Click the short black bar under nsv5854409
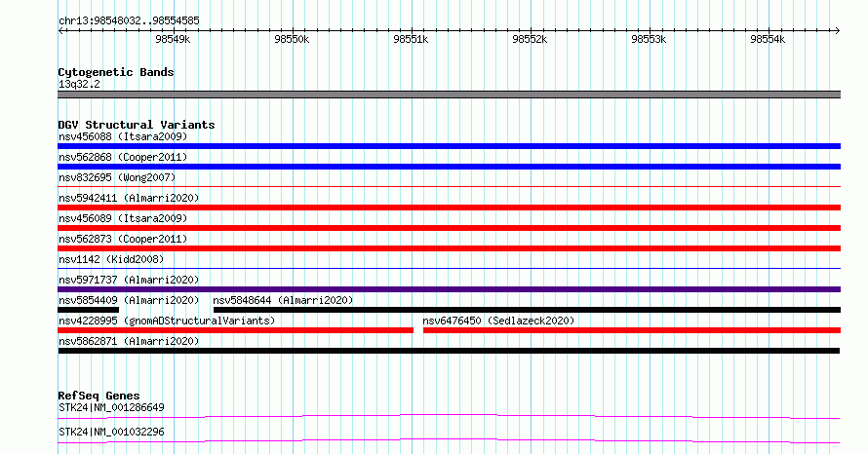The image size is (868, 454). [88, 310]
